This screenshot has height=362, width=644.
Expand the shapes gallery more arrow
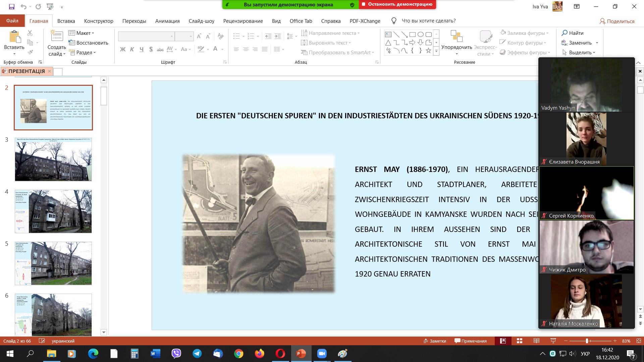[436, 51]
